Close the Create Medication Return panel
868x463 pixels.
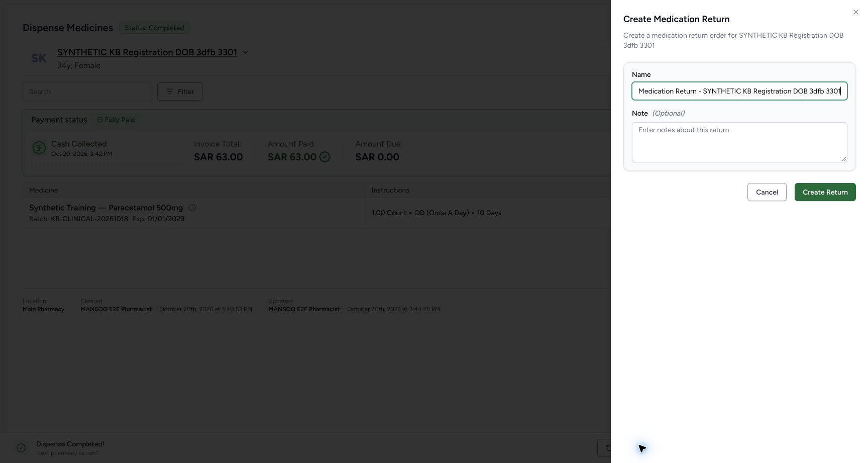coord(855,12)
